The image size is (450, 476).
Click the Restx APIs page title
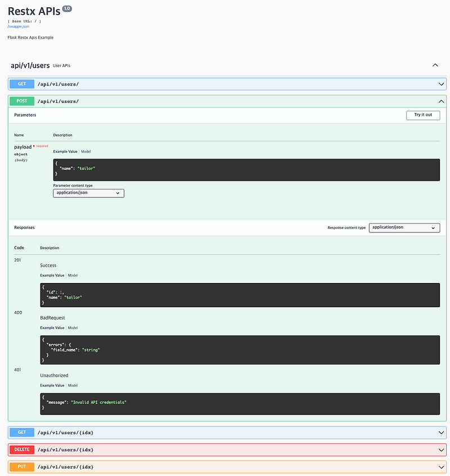33,10
